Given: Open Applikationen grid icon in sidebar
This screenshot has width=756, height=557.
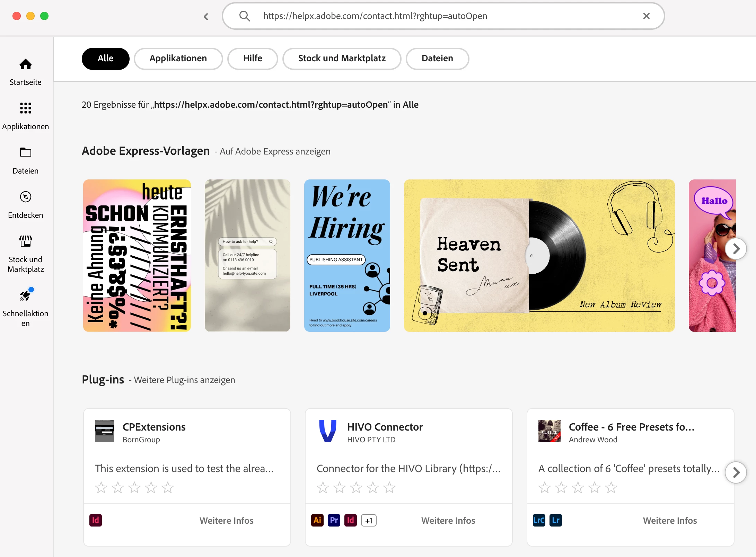Looking at the screenshot, I should pos(25,108).
